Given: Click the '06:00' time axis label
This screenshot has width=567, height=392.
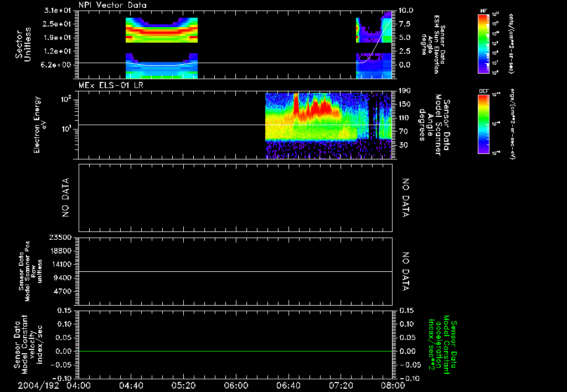Looking at the screenshot, I should coord(235,386).
